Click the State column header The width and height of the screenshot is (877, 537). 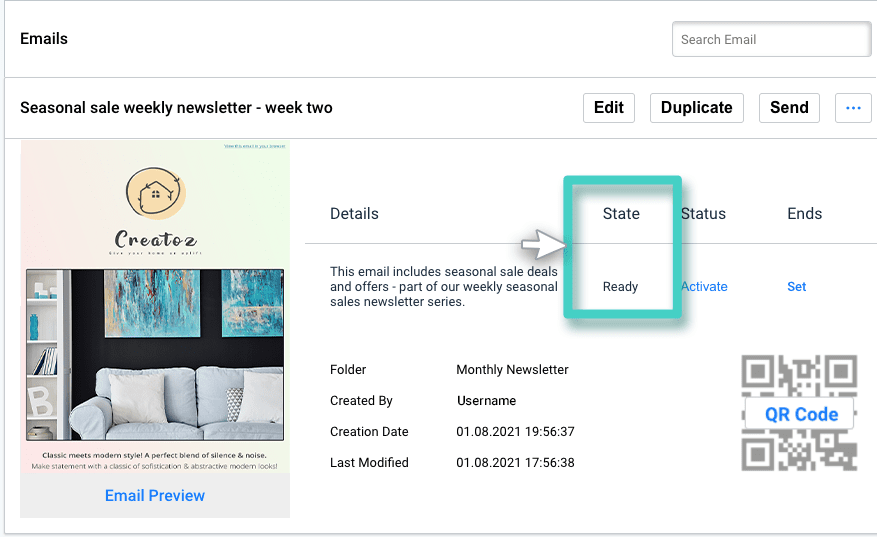[x=621, y=213]
